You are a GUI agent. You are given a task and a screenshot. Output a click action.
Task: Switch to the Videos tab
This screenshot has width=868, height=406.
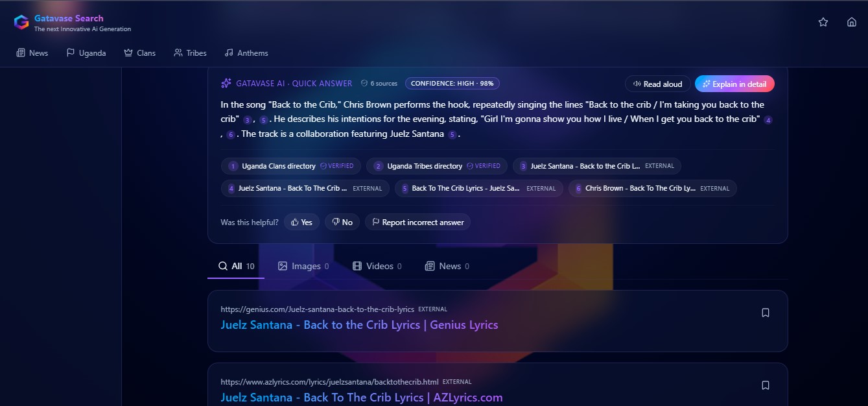[x=377, y=266]
